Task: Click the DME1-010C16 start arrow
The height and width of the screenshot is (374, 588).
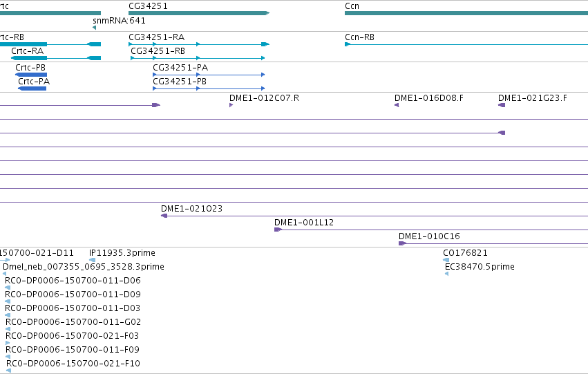Action: coord(402,243)
